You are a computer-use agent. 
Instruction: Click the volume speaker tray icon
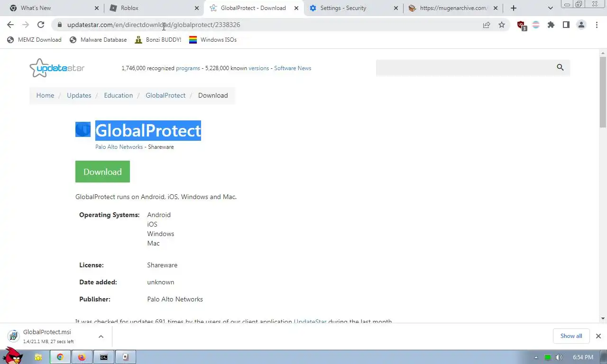tap(559, 357)
